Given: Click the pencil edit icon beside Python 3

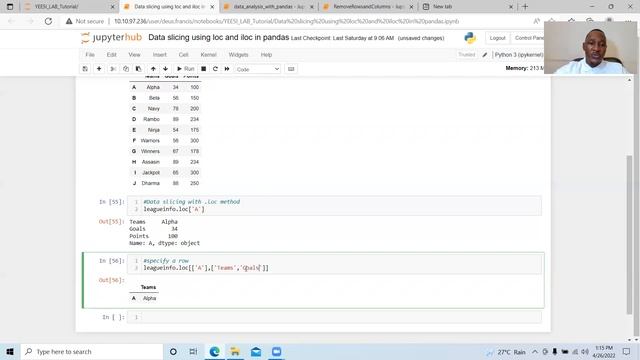Looking at the screenshot, I should tap(484, 55).
